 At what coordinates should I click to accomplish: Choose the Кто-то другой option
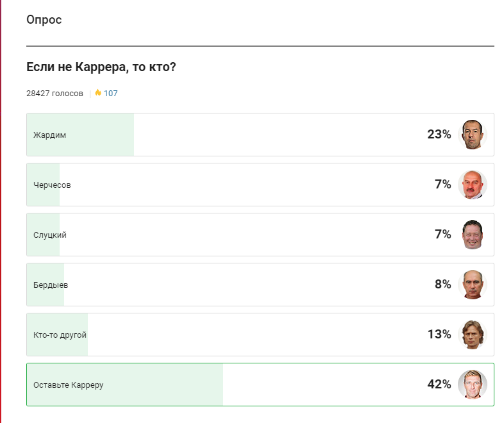(60, 335)
